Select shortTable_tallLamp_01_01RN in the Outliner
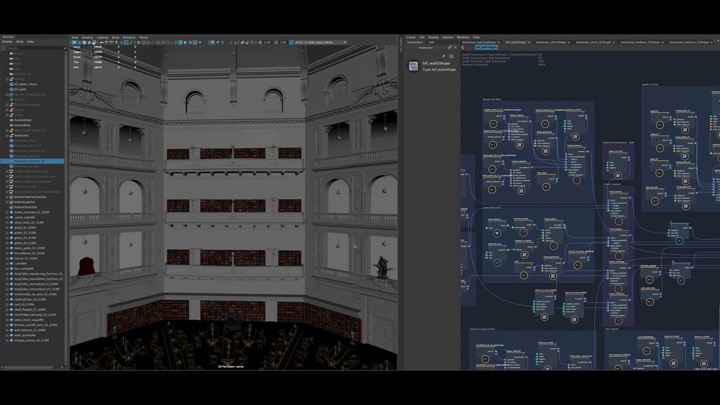This screenshot has height=405, width=720. point(35,315)
